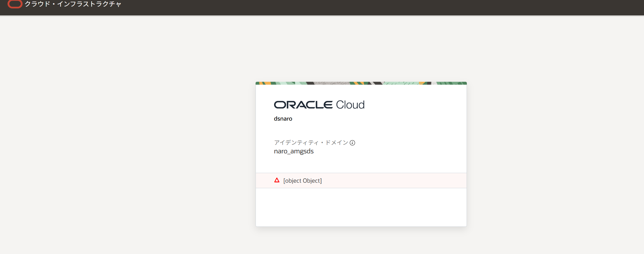Click the [object Object] error message

click(x=302, y=181)
